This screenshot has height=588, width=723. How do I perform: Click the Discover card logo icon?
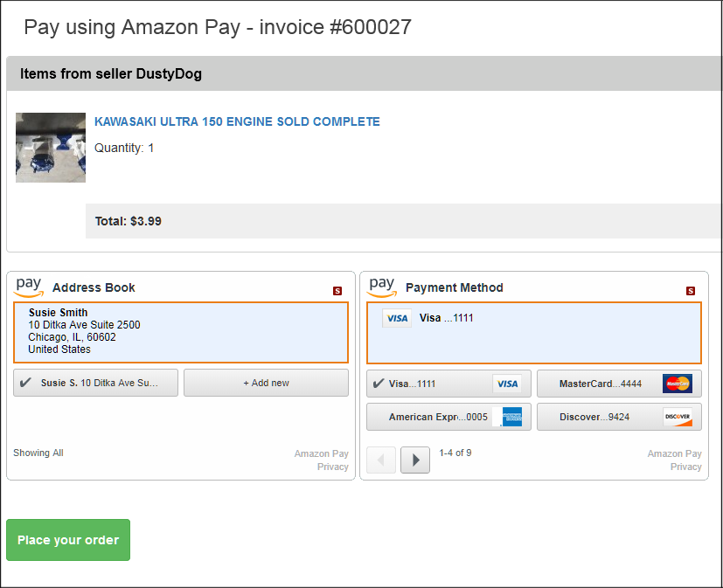tap(678, 417)
